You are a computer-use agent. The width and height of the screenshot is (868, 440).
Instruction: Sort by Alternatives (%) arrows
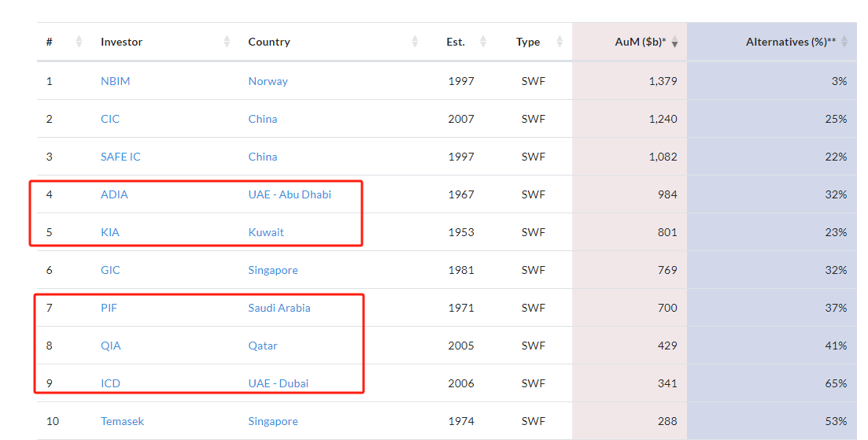844,42
